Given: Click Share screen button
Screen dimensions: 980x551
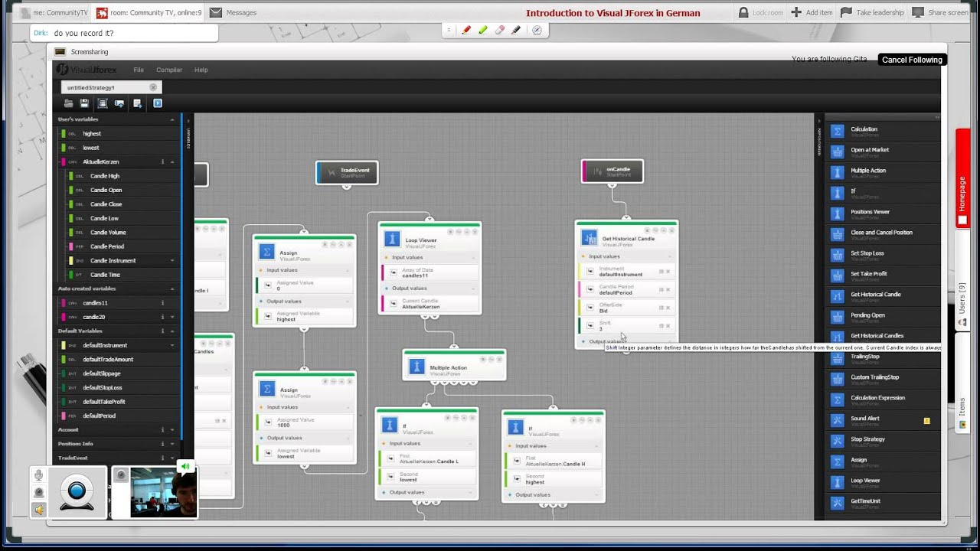Looking at the screenshot, I should tap(940, 12).
